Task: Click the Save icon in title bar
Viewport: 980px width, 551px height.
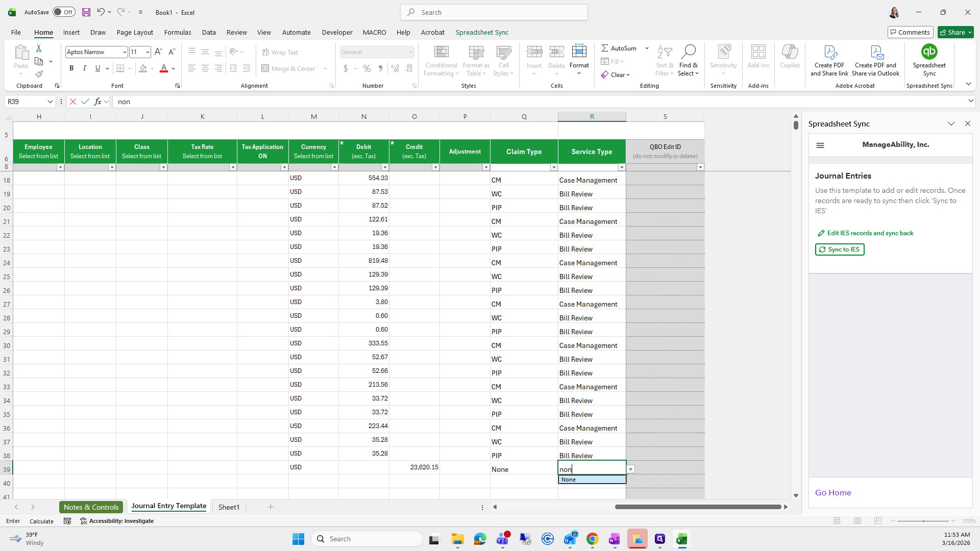Action: pyautogui.click(x=86, y=12)
